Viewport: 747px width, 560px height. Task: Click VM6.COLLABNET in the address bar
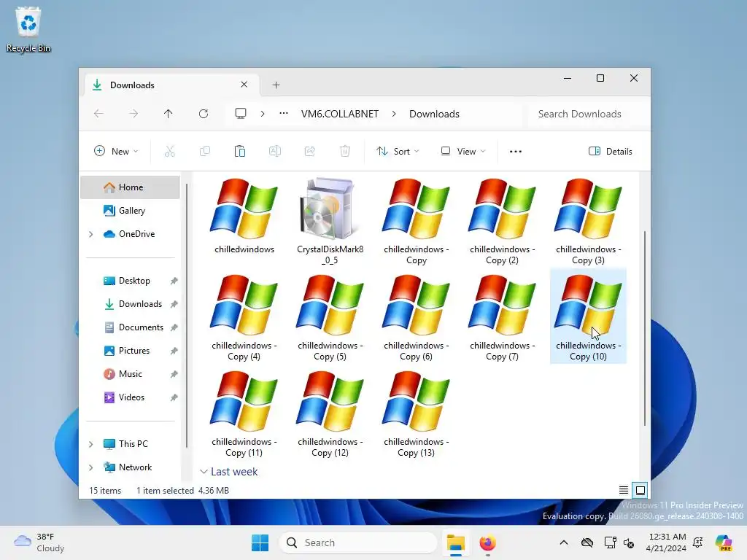pyautogui.click(x=340, y=114)
